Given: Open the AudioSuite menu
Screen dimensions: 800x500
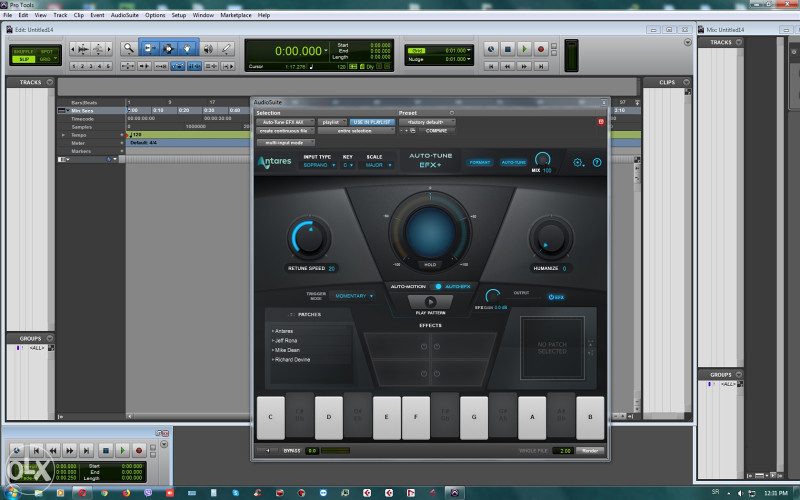Looking at the screenshot, I should 124,15.
